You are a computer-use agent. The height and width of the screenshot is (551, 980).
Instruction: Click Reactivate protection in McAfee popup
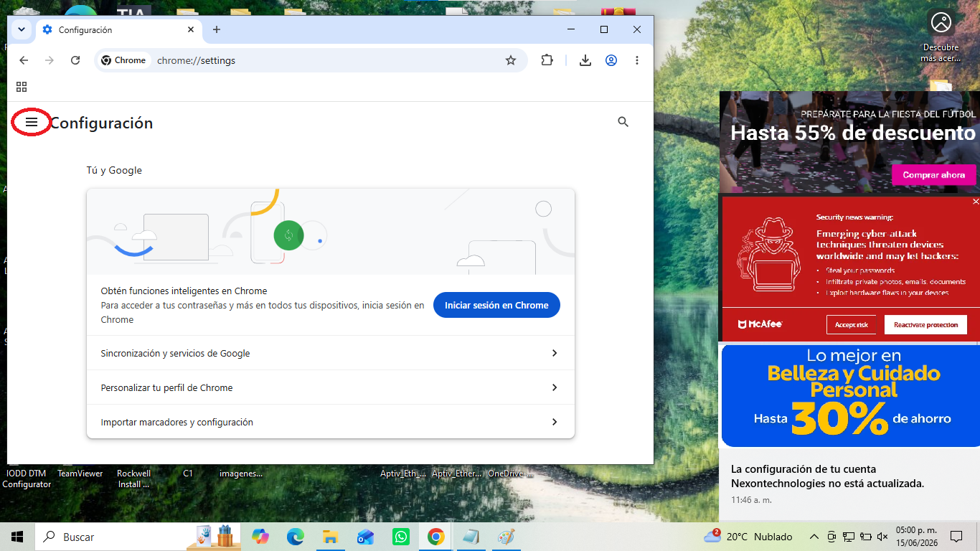point(925,324)
